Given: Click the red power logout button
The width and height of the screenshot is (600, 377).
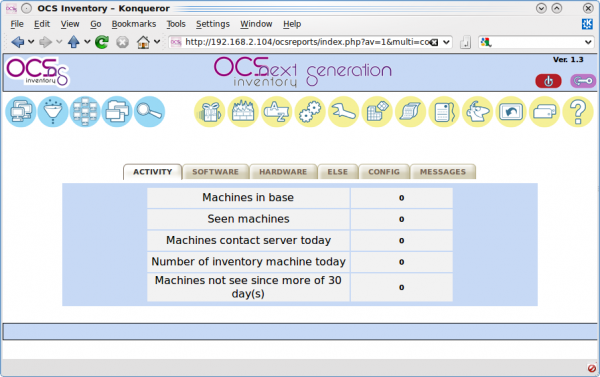Looking at the screenshot, I should click(x=548, y=81).
